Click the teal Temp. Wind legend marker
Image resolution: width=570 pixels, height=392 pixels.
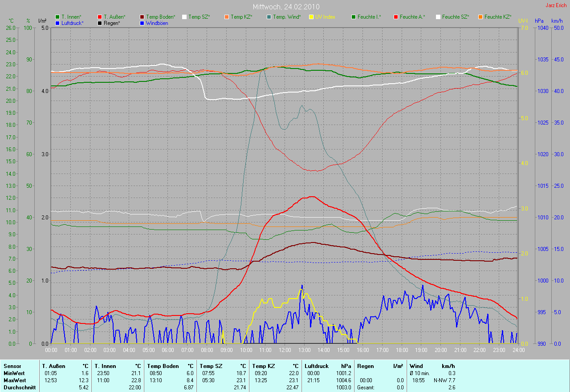(269, 17)
